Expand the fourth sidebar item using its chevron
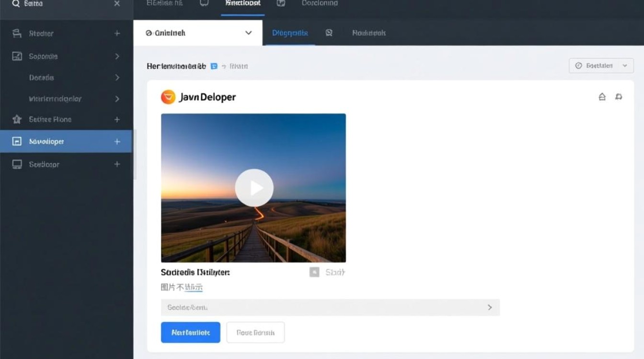The image size is (644, 359). pyautogui.click(x=117, y=99)
